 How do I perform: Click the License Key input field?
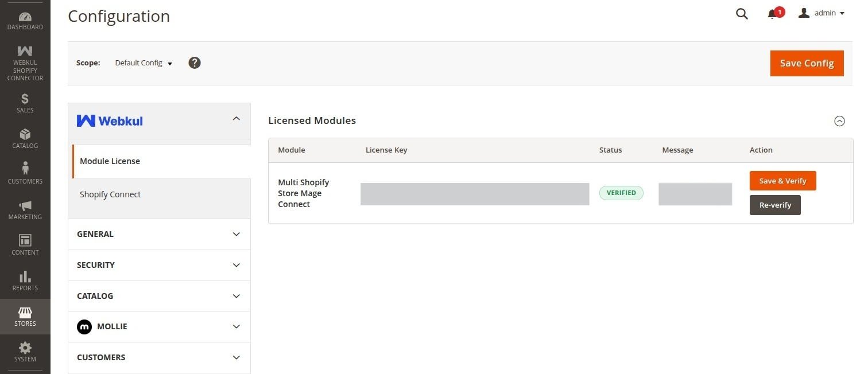pyautogui.click(x=475, y=194)
